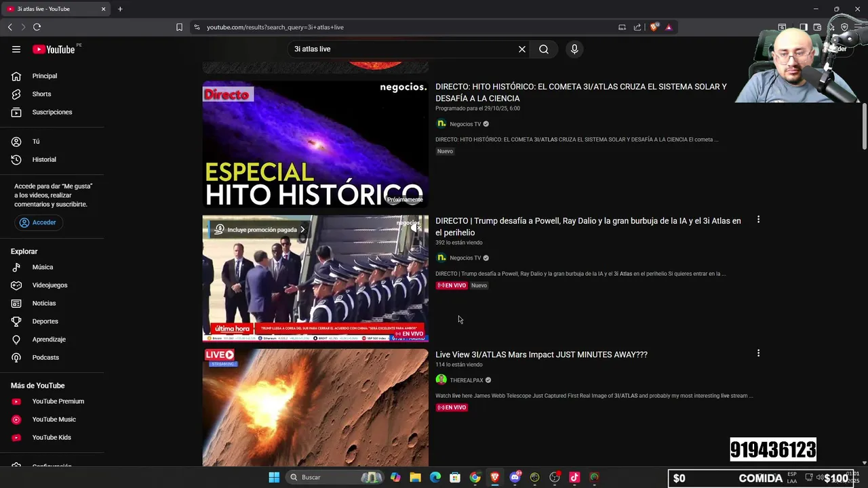Open the Mars Impact live video thumbnail
The image size is (868, 488).
[x=315, y=408]
